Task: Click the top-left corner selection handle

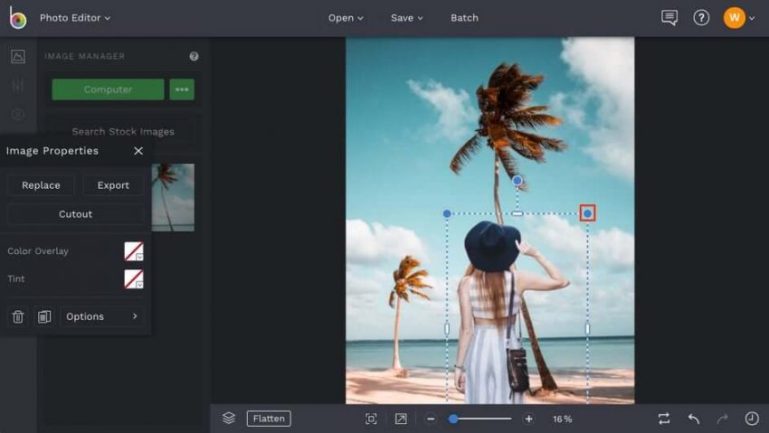Action: [447, 214]
